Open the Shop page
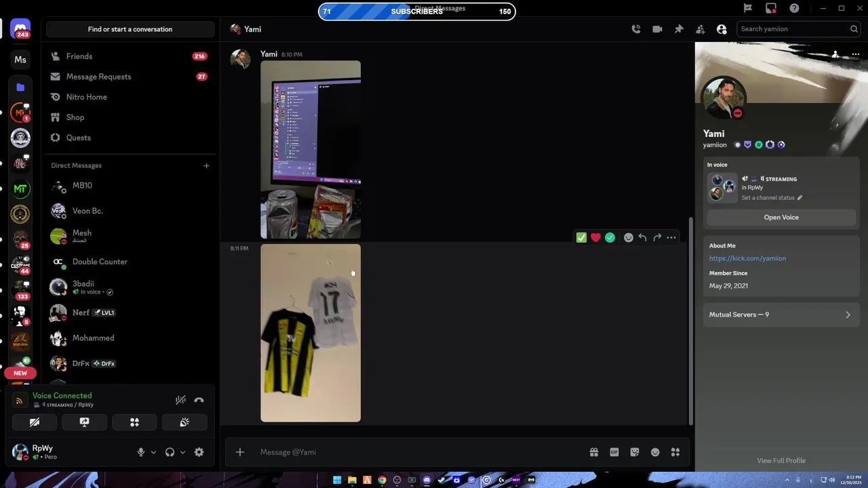Screen dimensions: 868x488 (x=130, y=117)
